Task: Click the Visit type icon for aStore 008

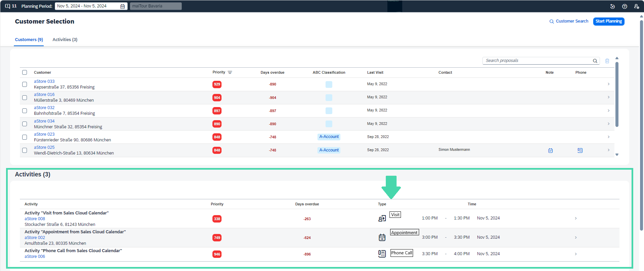Action: click(382, 218)
